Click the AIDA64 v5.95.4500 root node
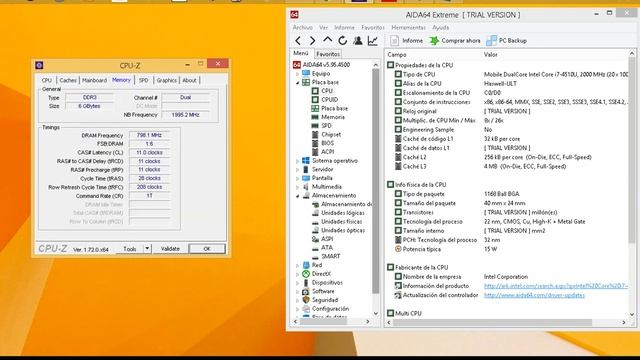The width and height of the screenshot is (640, 360). pyautogui.click(x=322, y=64)
